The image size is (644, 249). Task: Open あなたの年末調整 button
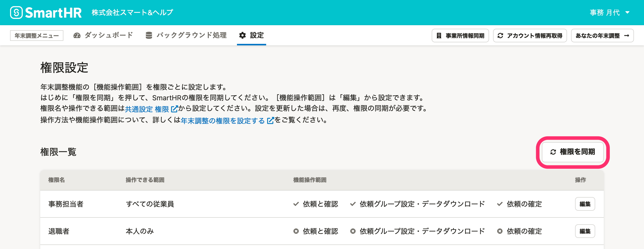tap(602, 36)
